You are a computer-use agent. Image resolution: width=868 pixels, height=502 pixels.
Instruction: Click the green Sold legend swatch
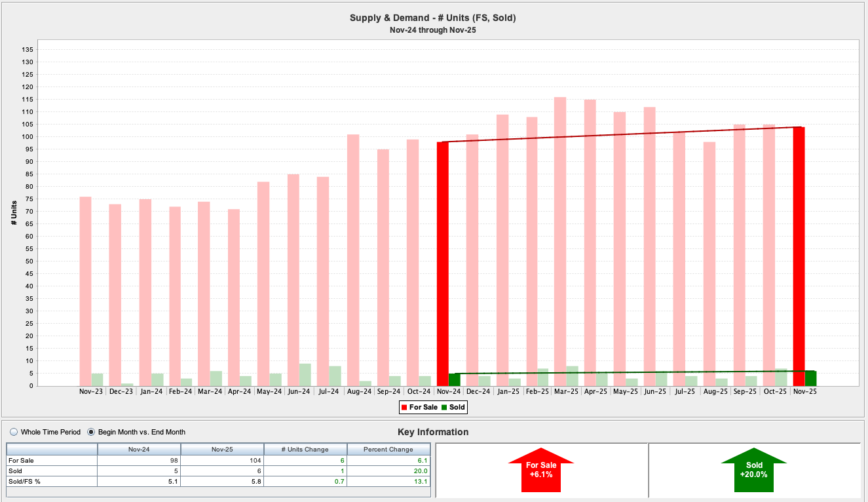tap(443, 408)
